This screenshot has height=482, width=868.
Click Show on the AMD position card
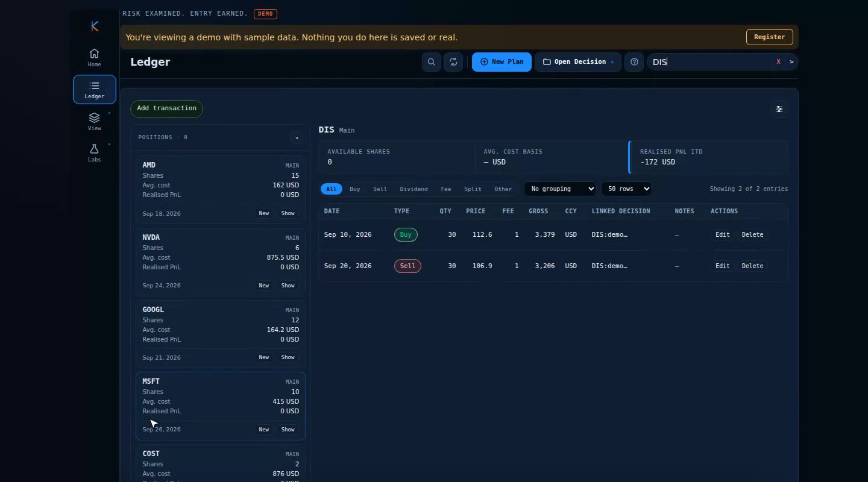(288, 213)
